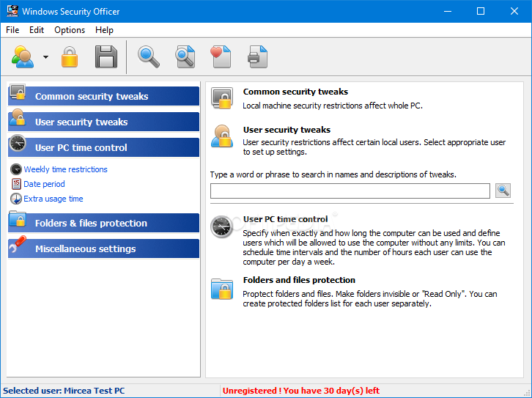Viewport: 532px width, 398px height.
Task: Click the calendar icon beside Date period
Action: click(16, 184)
